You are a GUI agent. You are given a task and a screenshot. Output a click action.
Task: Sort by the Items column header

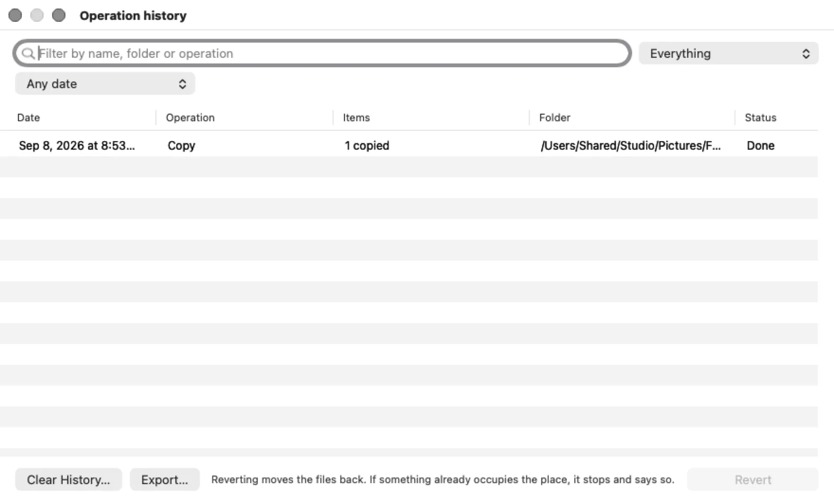pyautogui.click(x=357, y=118)
